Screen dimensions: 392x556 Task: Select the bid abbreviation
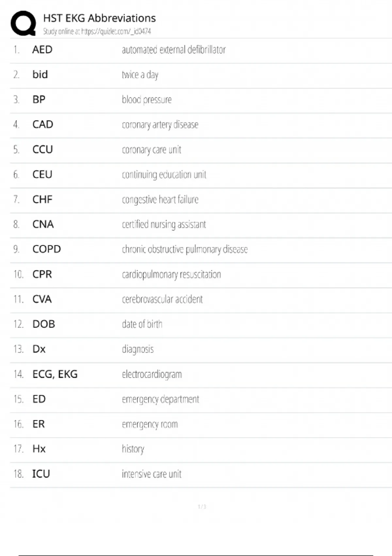tap(40, 75)
